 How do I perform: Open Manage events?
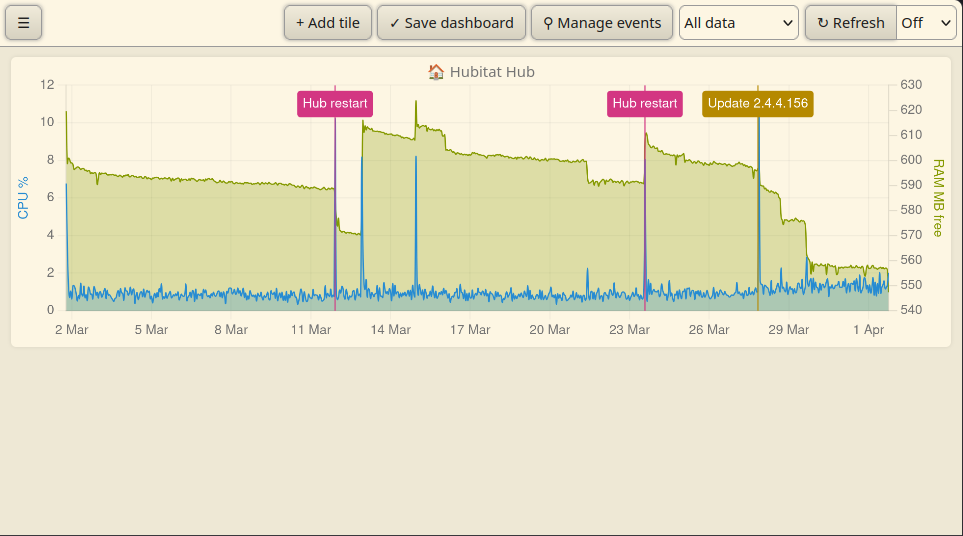602,23
